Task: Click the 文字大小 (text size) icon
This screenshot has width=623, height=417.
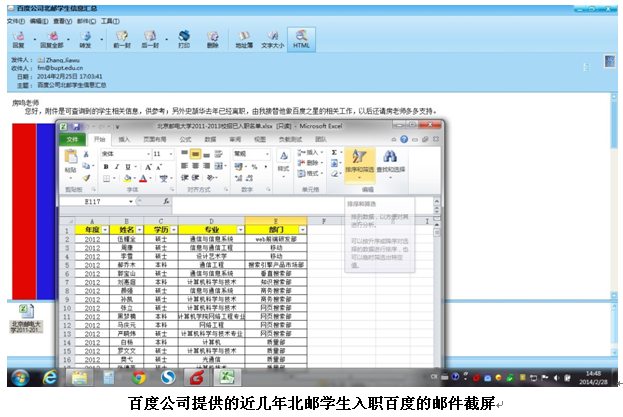Action: pyautogui.click(x=273, y=39)
